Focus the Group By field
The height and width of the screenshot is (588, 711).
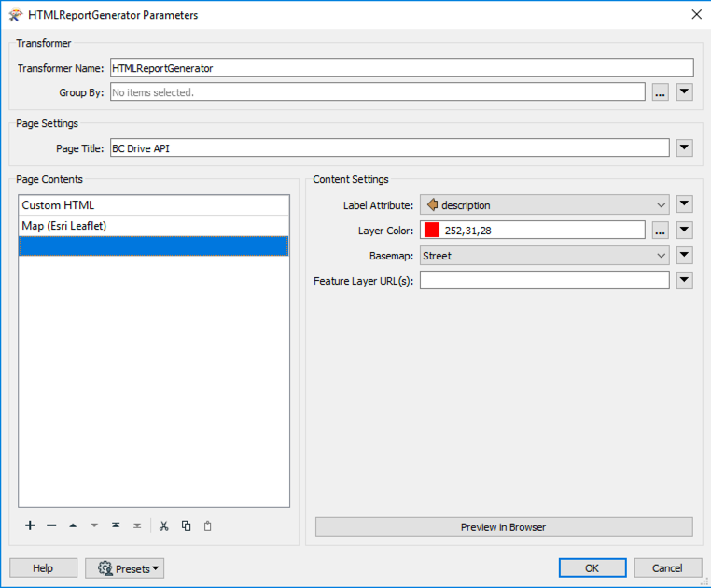point(377,92)
